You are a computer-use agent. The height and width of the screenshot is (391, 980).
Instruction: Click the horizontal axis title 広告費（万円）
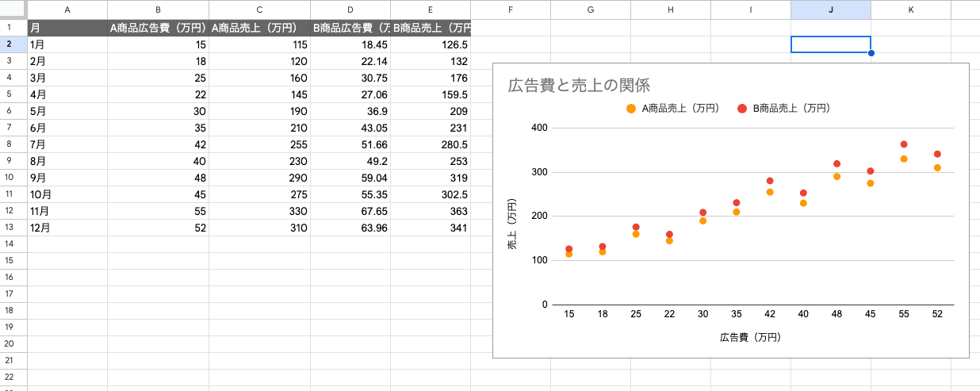pos(750,337)
